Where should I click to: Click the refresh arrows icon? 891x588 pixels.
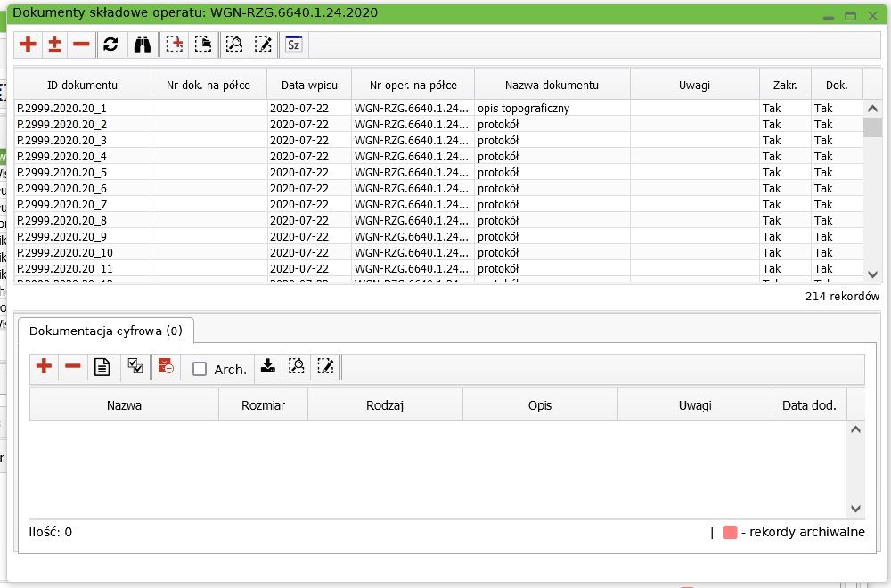click(110, 44)
